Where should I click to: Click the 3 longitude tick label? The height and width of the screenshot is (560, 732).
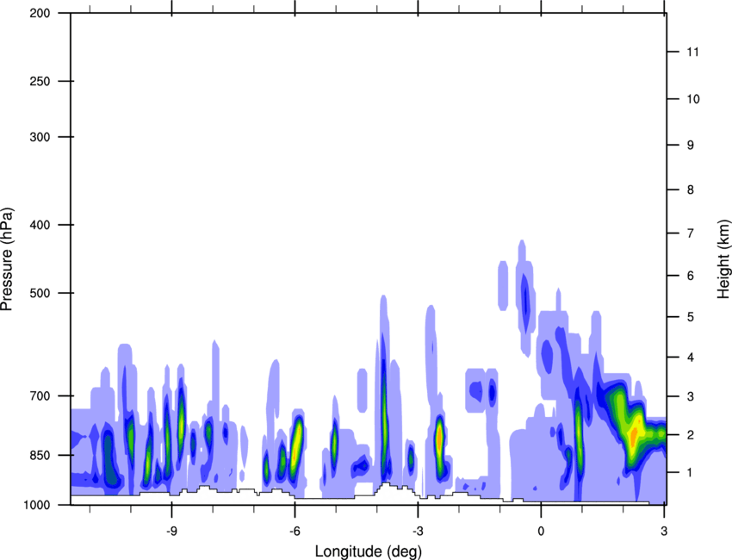point(664,532)
